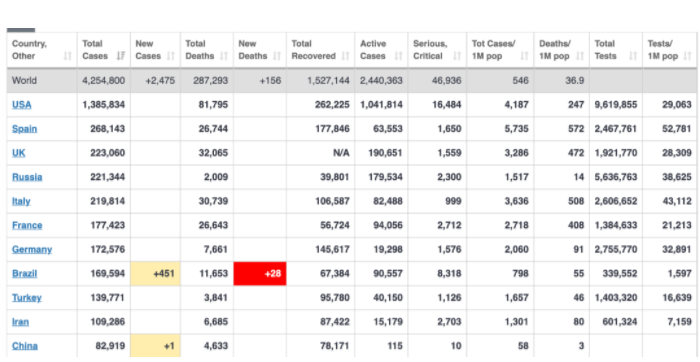700x362 pixels.
Task: Click Spain cases per million 5,735
Action: click(x=517, y=129)
